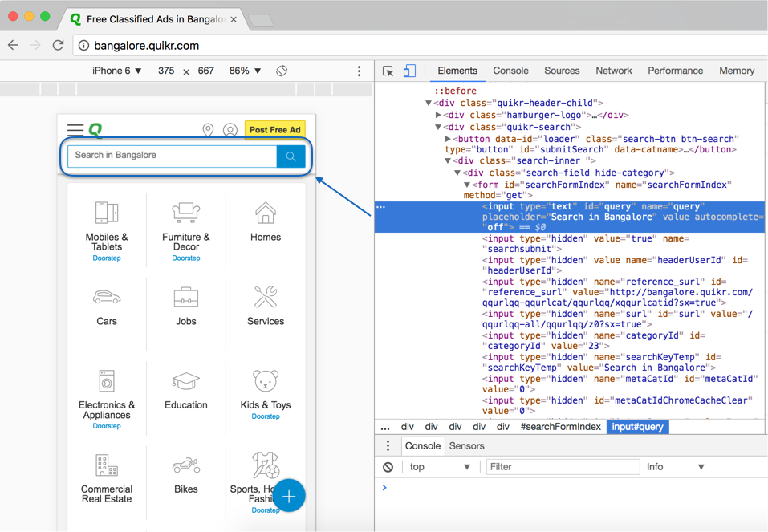Click the device width value 375
Screen dimensions: 768x532
tap(166, 71)
